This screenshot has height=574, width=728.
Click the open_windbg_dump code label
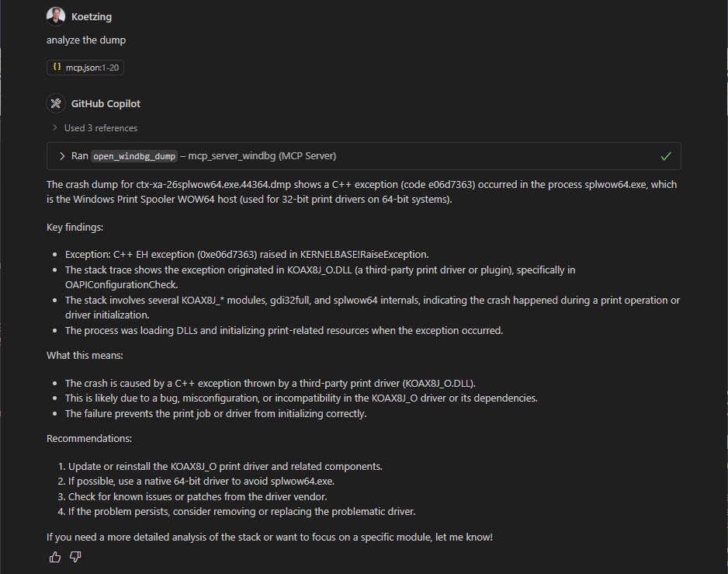[134, 156]
